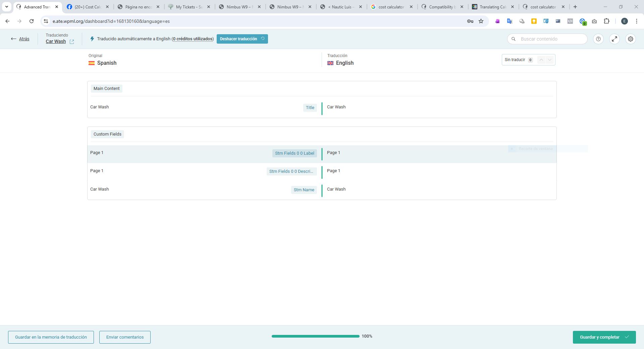Open a new browser tab
Viewport: 644px width, 349px height.
coord(575,7)
